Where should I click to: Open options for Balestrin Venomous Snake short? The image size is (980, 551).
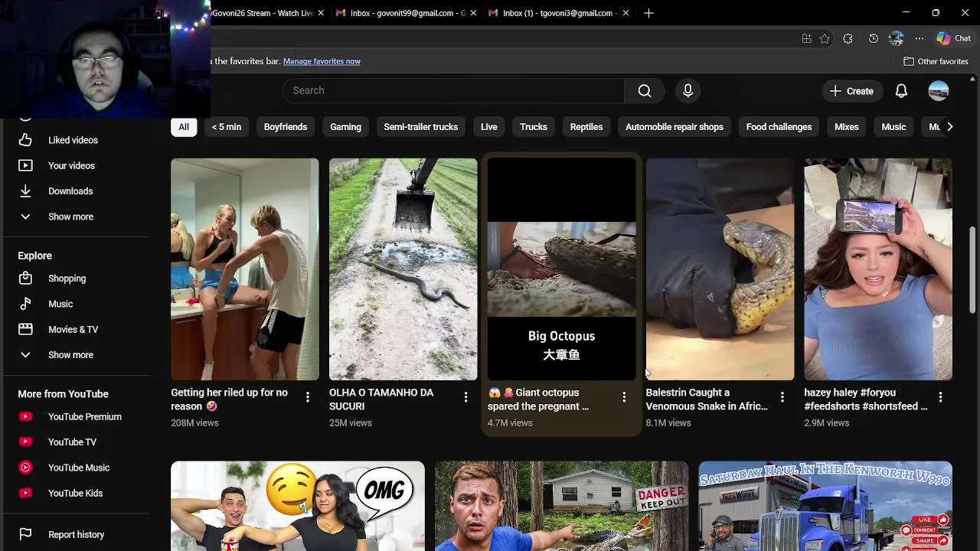click(x=782, y=396)
